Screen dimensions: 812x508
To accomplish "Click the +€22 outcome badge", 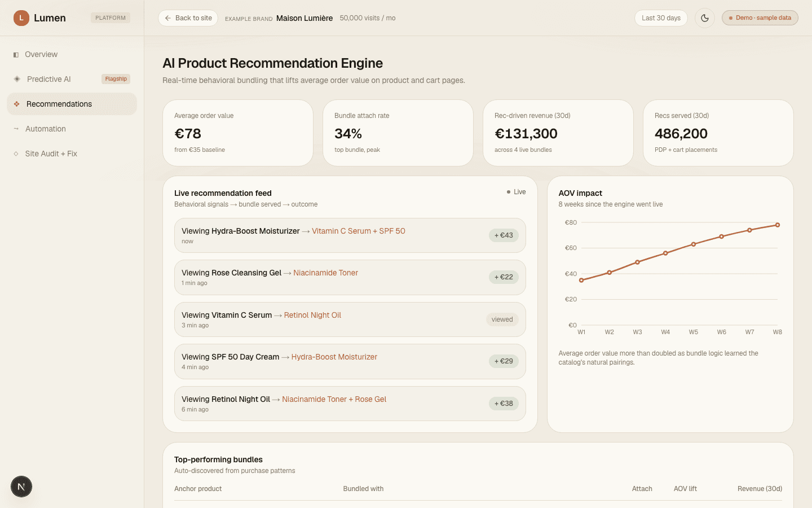I will [504, 277].
